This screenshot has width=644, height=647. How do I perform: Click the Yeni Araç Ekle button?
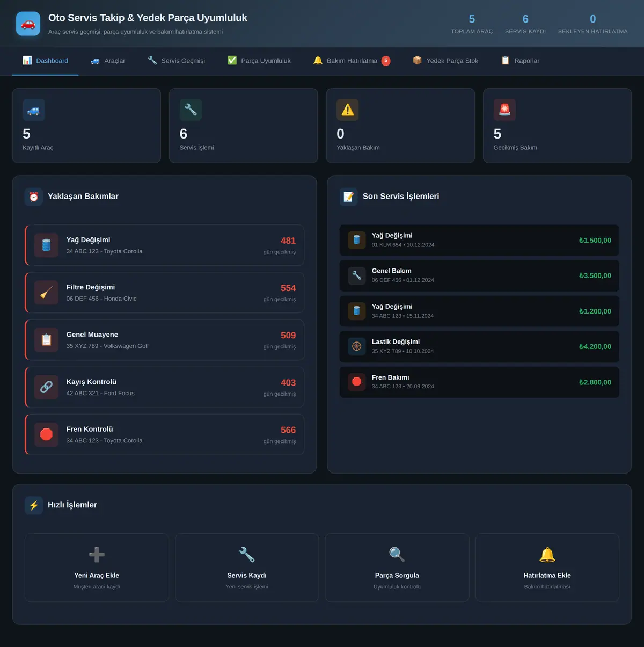click(97, 568)
